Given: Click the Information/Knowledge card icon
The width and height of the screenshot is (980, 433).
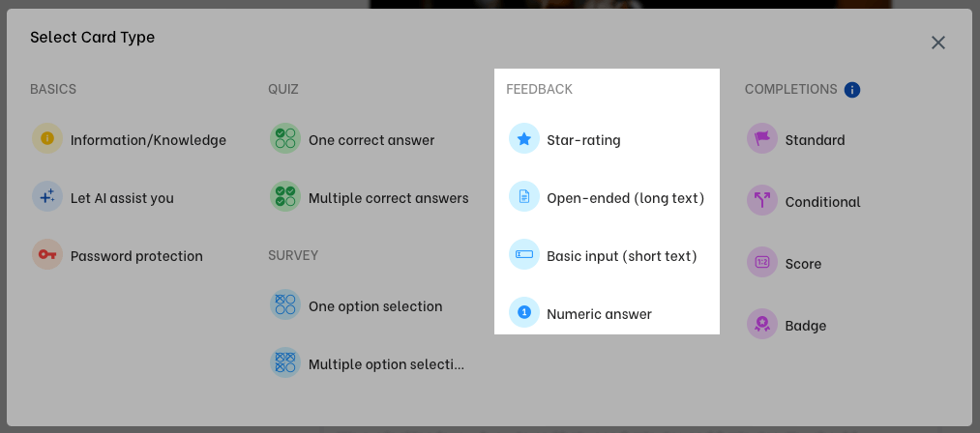Looking at the screenshot, I should (x=47, y=139).
